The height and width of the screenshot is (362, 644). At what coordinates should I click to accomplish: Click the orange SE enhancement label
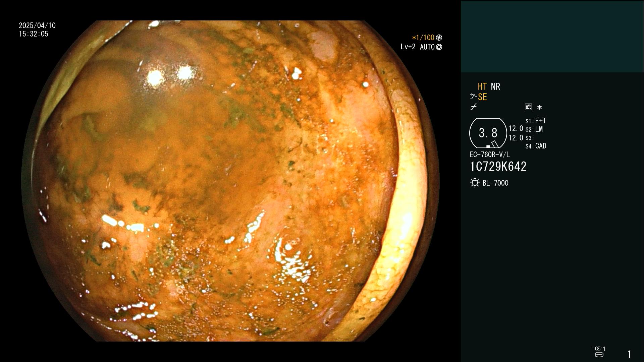point(482,97)
